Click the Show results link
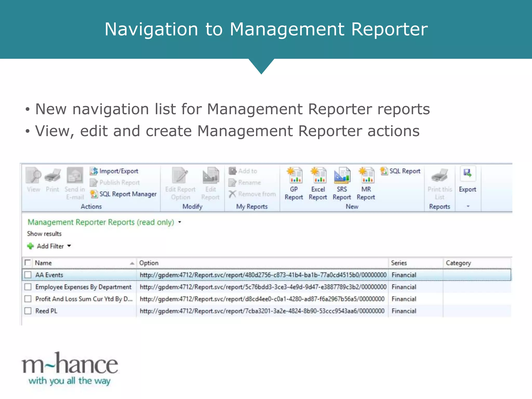The width and height of the screenshot is (532, 399). click(x=44, y=234)
